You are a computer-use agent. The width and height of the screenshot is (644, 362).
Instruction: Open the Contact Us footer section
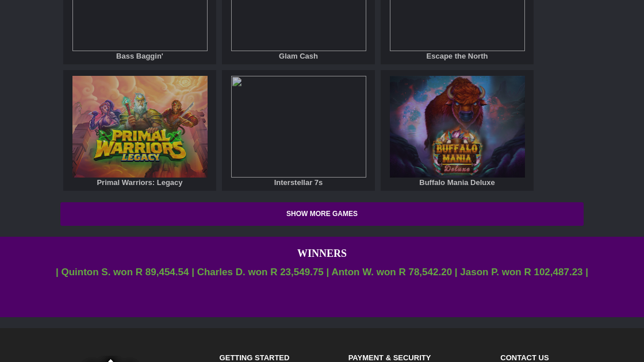(524, 357)
